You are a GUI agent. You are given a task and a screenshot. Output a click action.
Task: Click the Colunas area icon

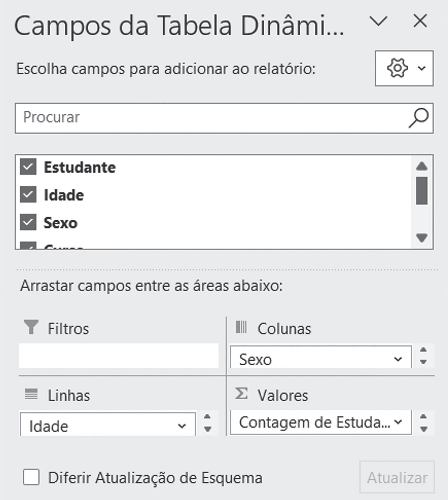241,327
